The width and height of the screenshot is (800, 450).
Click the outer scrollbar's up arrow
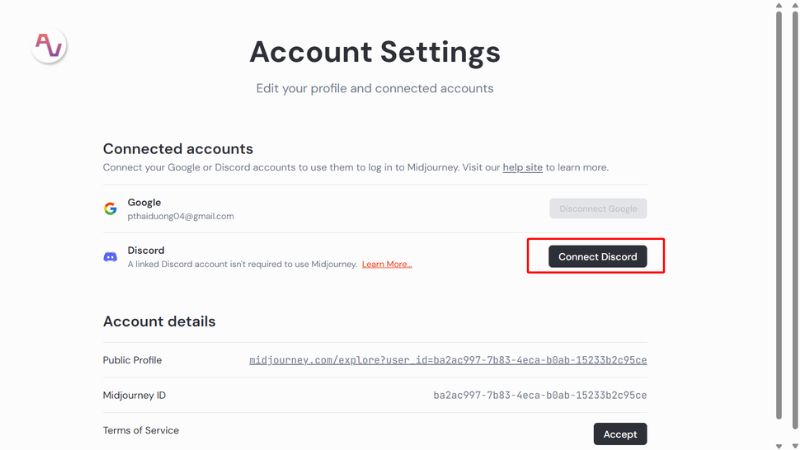pyautogui.click(x=795, y=5)
